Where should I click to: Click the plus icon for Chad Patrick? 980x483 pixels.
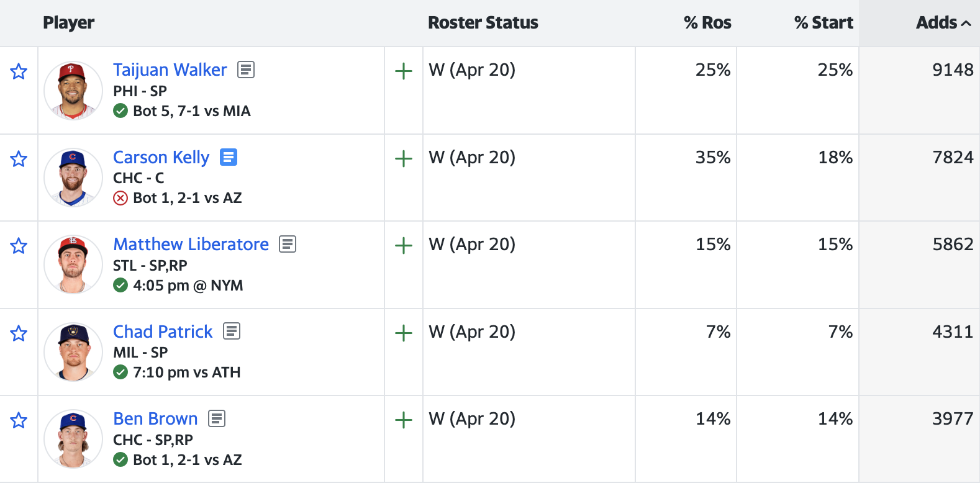404,333
